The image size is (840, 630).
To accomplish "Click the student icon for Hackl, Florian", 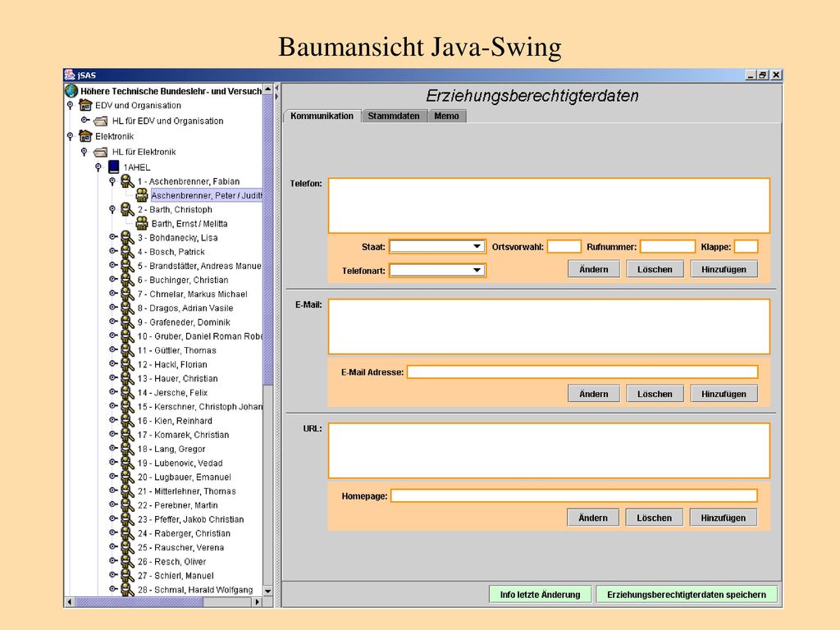I will 127,363.
